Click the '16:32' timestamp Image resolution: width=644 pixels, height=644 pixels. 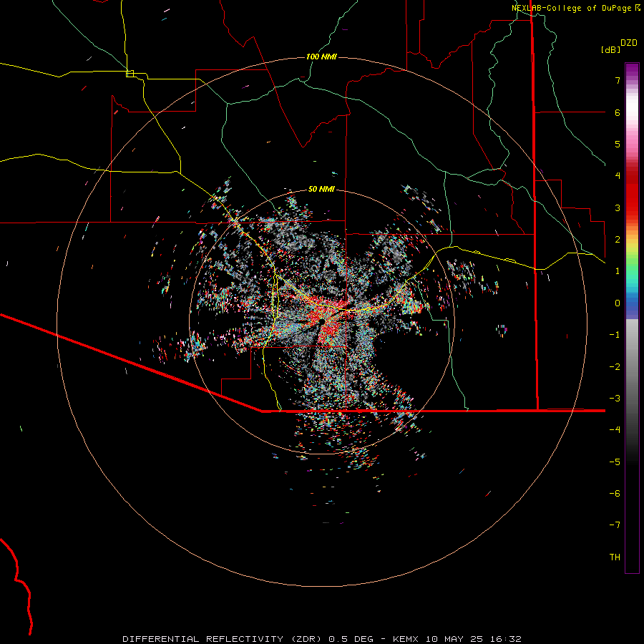pyautogui.click(x=504, y=639)
